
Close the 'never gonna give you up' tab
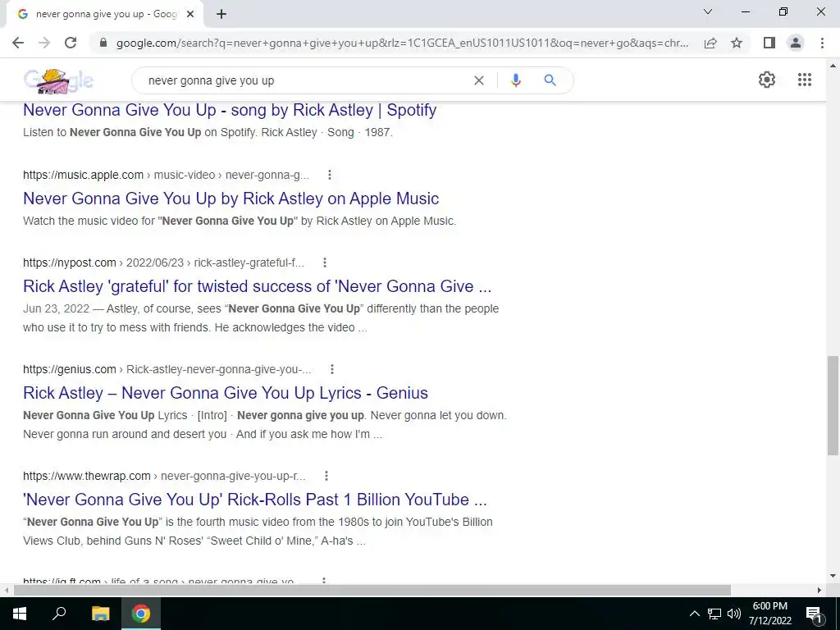190,15
